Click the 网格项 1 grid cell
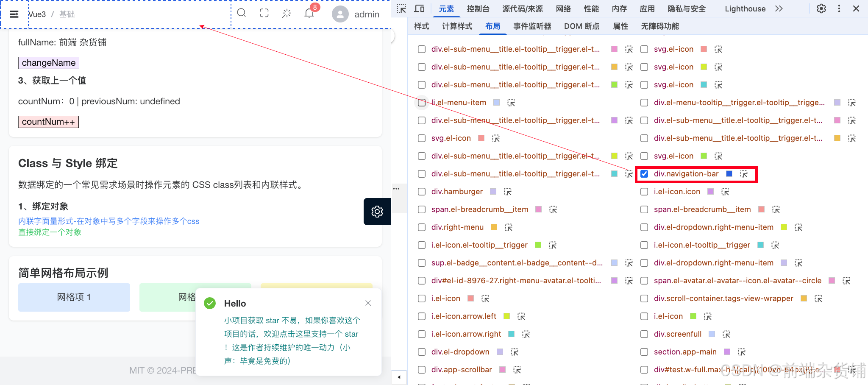The image size is (868, 385). [x=74, y=297]
